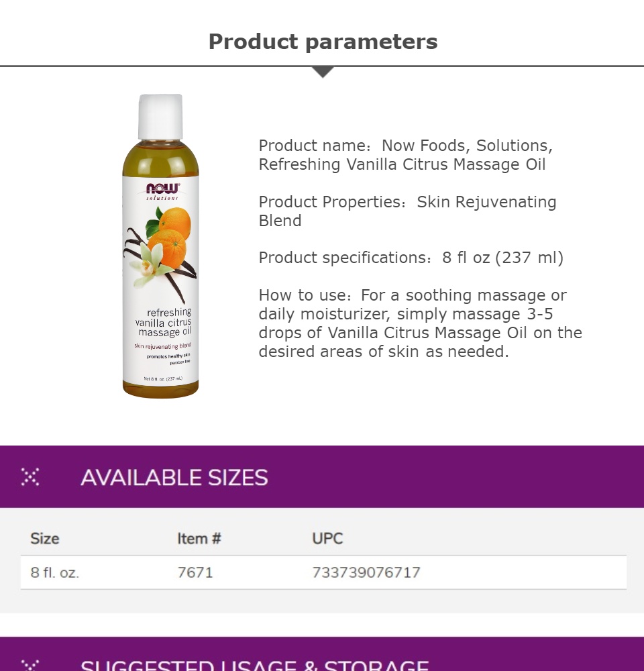644x671 pixels.
Task: Click the UPC code 733739076717
Action: 366,572
